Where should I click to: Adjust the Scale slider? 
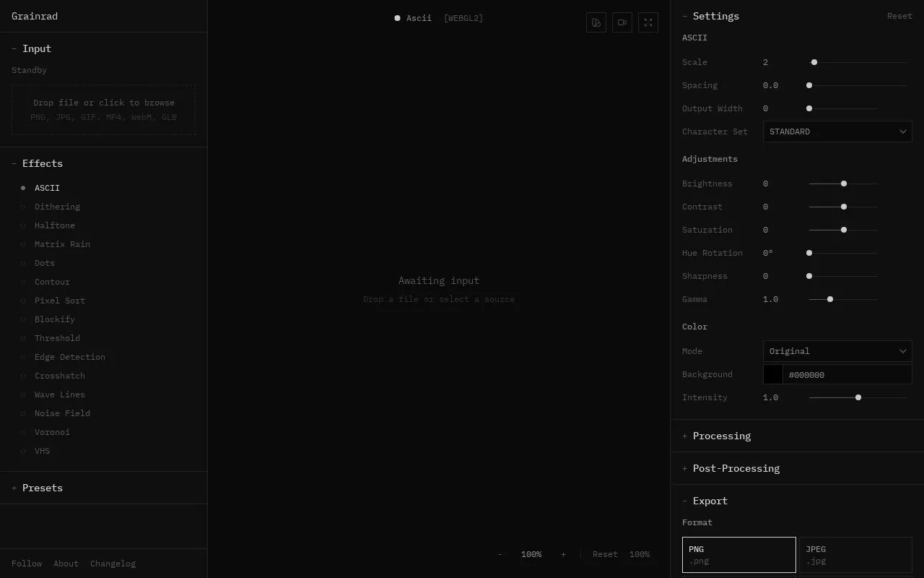click(858, 62)
